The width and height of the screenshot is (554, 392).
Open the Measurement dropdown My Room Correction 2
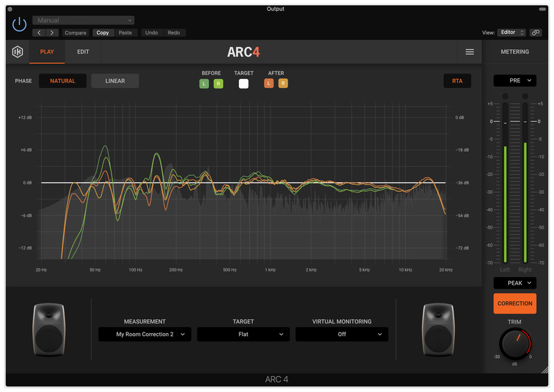(145, 334)
